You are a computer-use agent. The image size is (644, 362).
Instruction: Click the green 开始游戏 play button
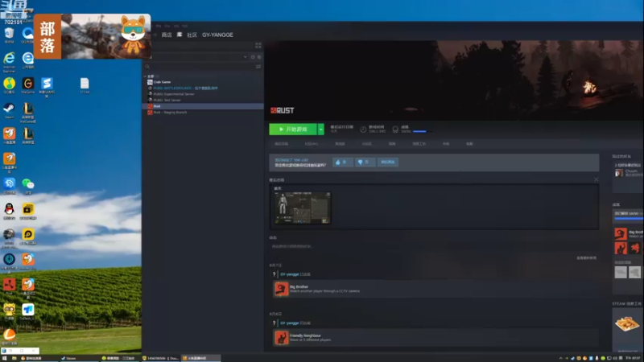tap(293, 130)
